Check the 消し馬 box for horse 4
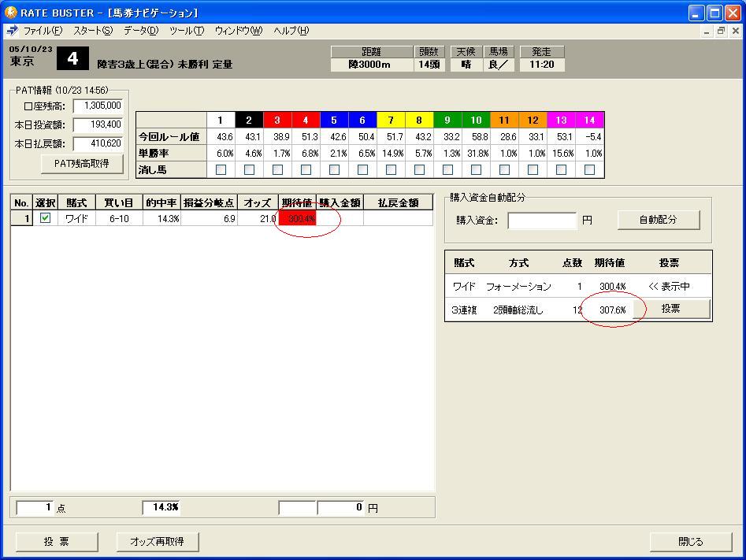 [306, 169]
